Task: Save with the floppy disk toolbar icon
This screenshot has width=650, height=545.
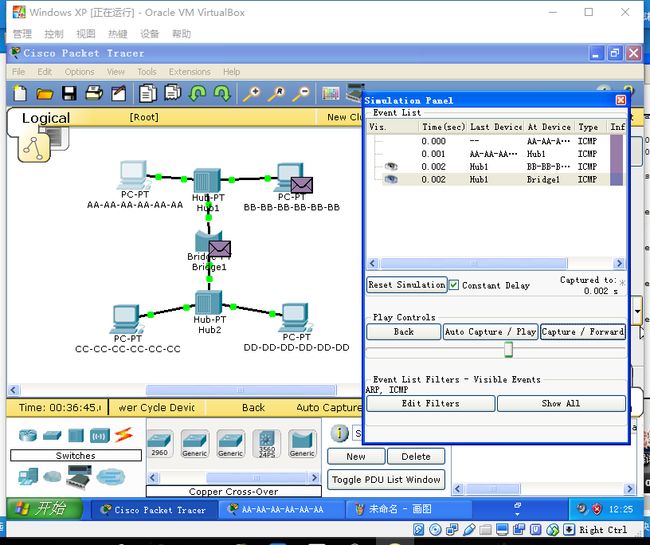Action: coord(69,93)
